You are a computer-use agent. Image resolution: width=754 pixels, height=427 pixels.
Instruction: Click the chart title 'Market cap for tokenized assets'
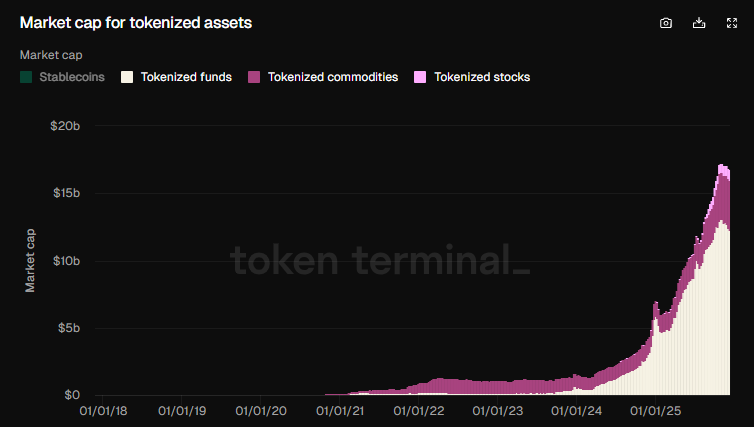(135, 22)
